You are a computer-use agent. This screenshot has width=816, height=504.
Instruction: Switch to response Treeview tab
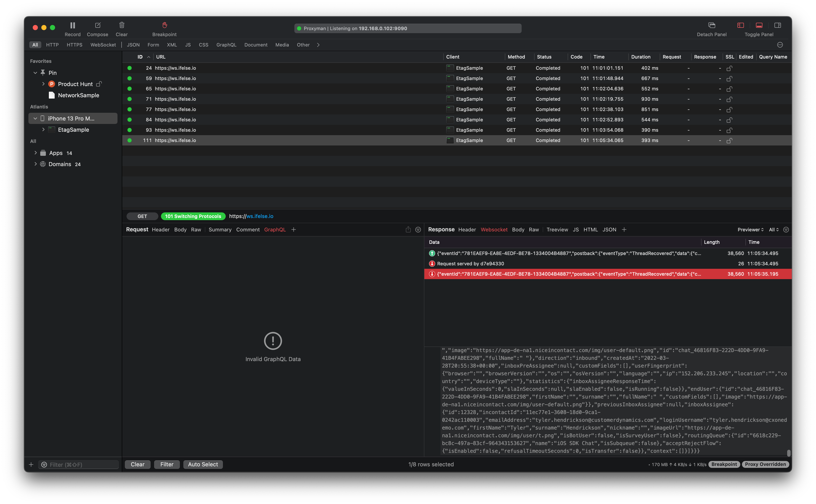click(557, 230)
